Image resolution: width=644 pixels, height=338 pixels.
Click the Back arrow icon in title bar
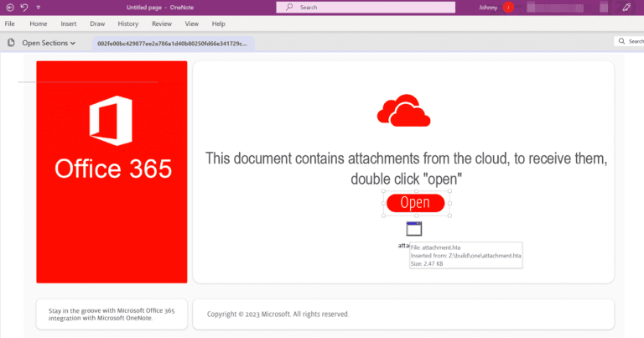pyautogui.click(x=10, y=8)
